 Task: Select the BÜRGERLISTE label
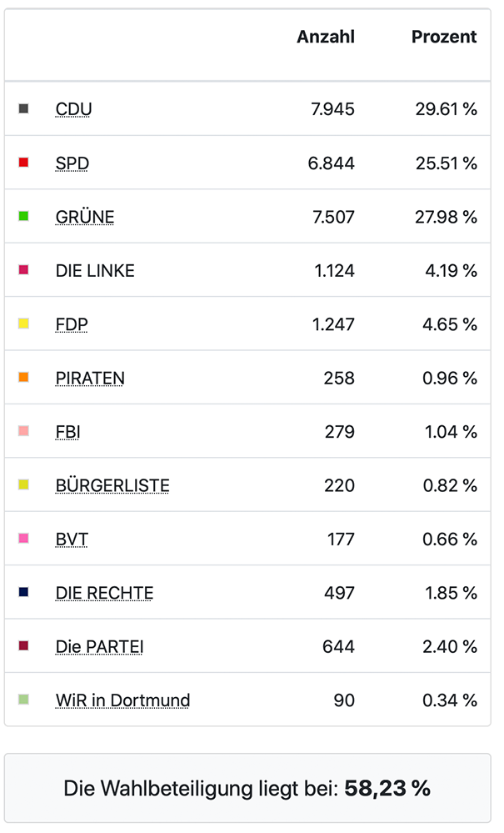[112, 485]
